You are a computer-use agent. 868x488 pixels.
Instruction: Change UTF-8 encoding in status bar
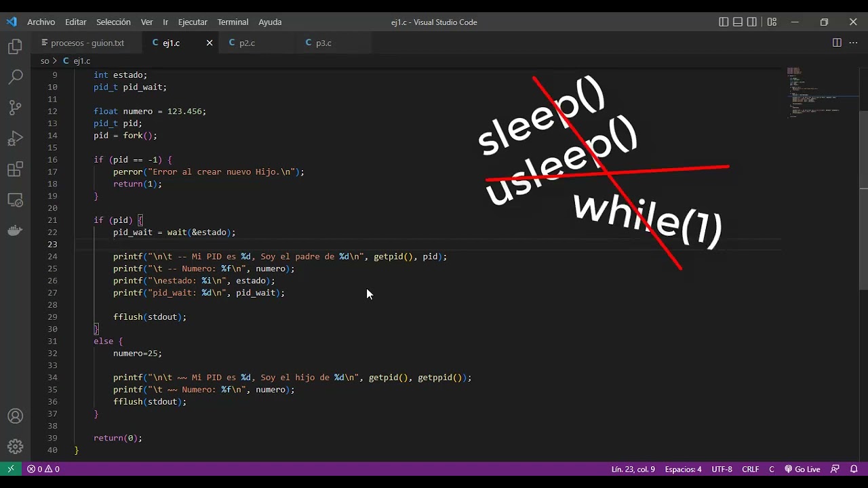722,469
